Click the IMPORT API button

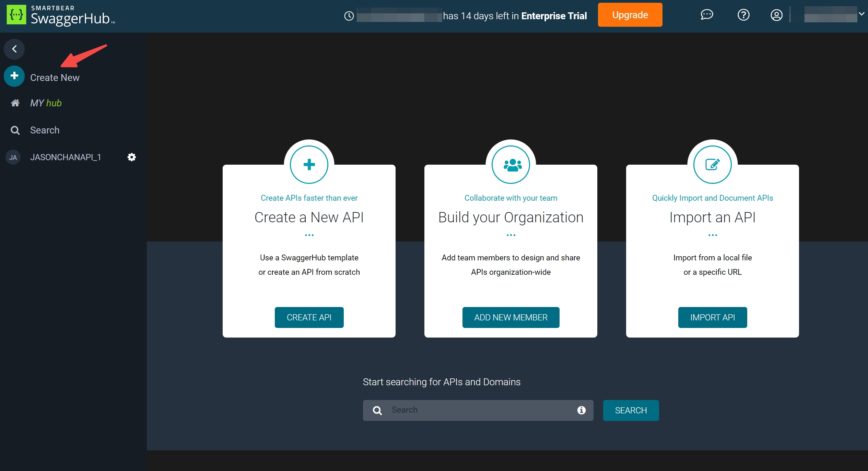[x=713, y=317]
